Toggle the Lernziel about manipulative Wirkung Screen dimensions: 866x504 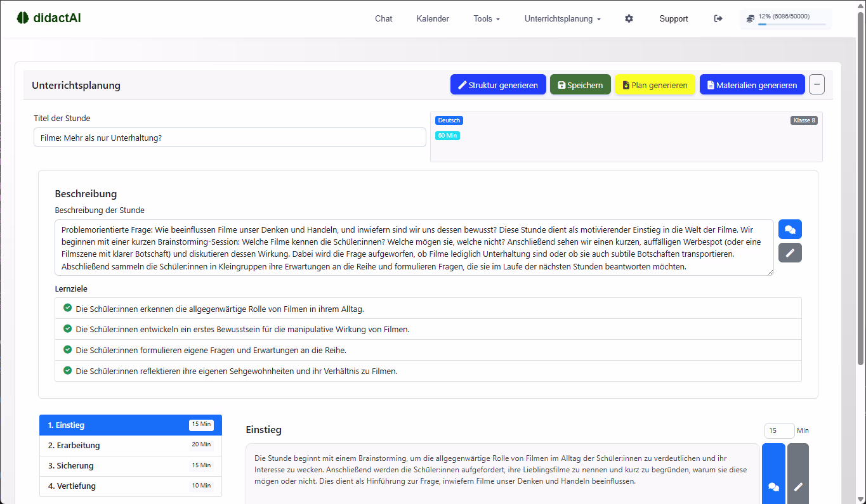point(67,328)
